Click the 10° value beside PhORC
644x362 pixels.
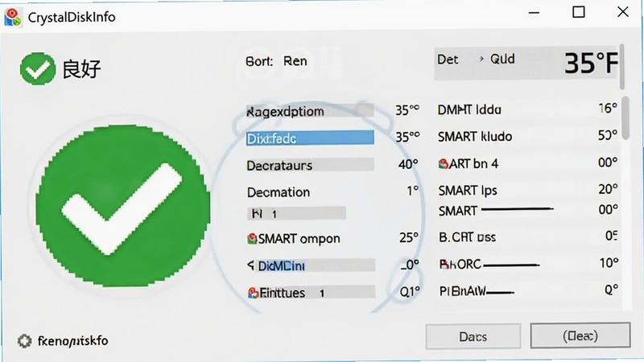(609, 263)
